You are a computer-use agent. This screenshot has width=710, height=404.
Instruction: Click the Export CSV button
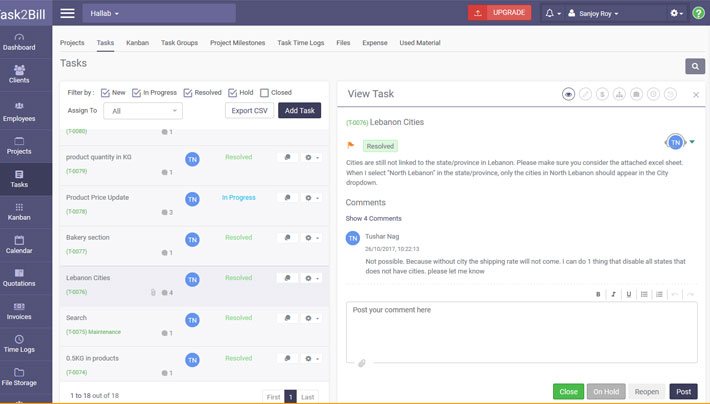pos(247,111)
